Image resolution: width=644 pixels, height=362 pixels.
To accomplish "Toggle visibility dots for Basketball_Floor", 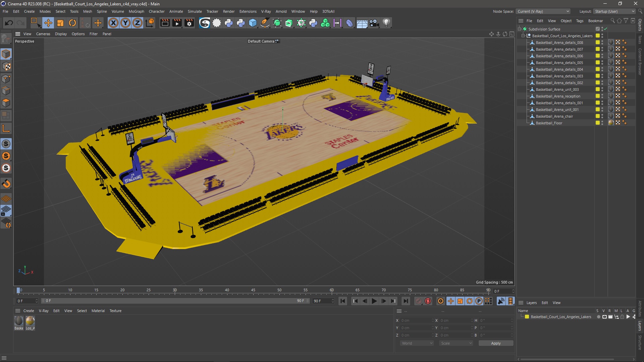I will (602, 123).
